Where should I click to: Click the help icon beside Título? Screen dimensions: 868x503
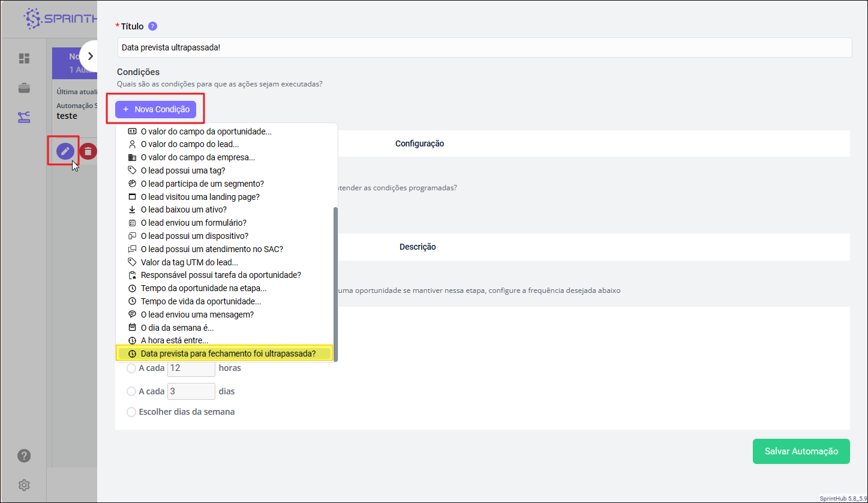click(x=152, y=26)
